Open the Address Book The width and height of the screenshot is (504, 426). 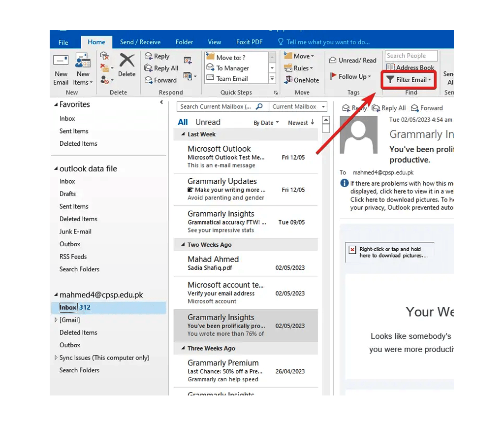click(410, 67)
